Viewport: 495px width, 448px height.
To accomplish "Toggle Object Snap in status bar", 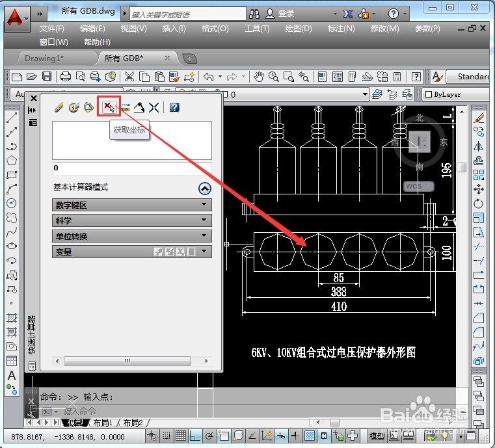I will (224, 436).
